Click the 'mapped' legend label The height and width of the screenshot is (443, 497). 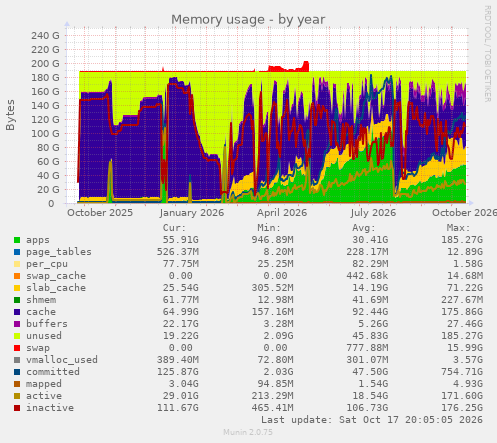pos(44,384)
